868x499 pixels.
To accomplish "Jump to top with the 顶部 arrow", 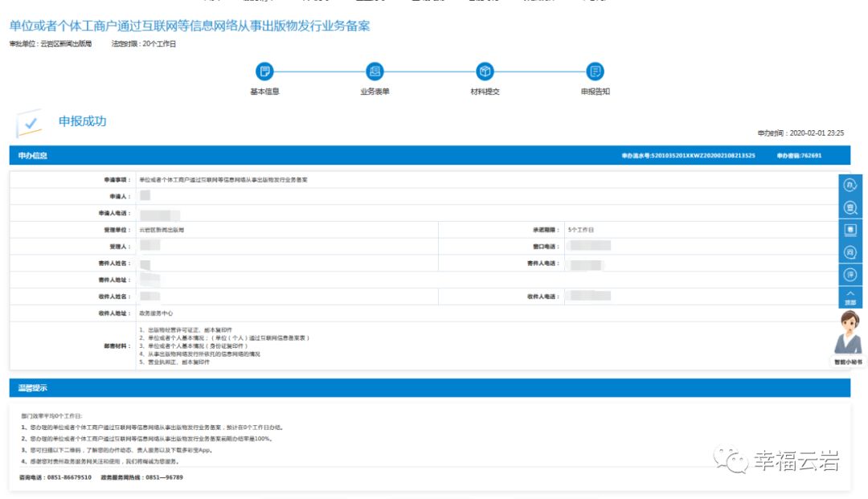I will (x=850, y=297).
